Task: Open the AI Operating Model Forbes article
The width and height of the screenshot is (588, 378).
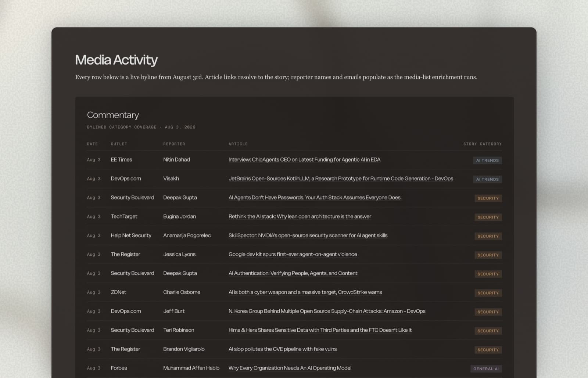Action: coord(290,368)
